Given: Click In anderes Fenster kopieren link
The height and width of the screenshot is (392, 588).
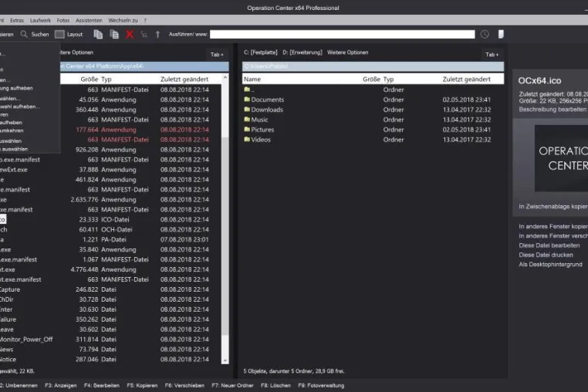Looking at the screenshot, I should click(x=553, y=226).
